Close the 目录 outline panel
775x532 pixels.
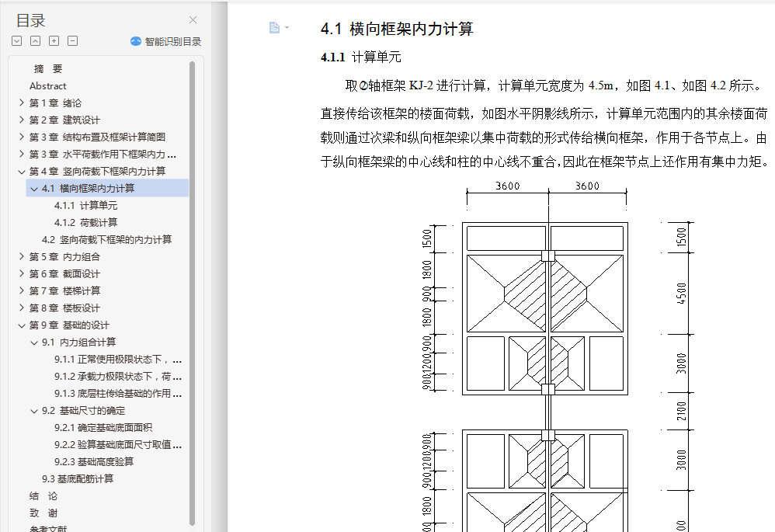tap(193, 19)
